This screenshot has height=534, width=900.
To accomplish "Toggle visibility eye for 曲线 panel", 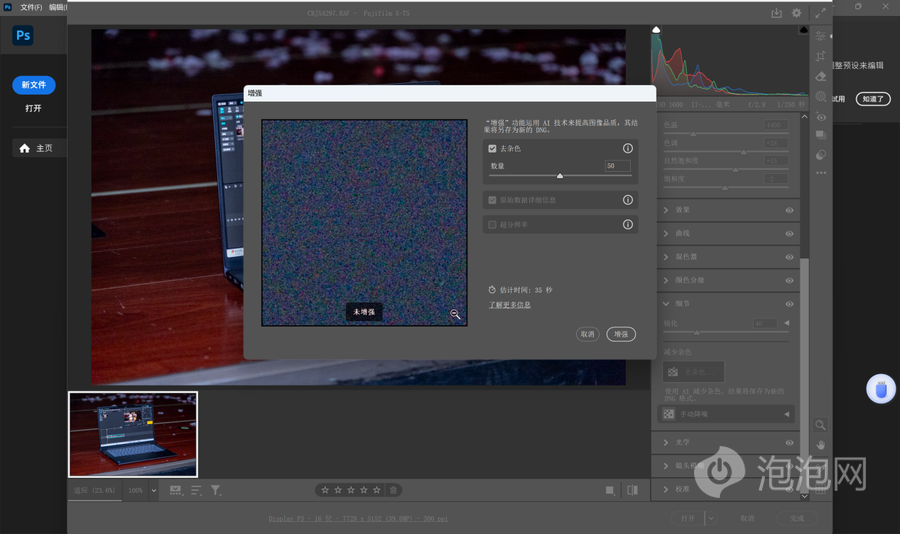I will coord(789,234).
